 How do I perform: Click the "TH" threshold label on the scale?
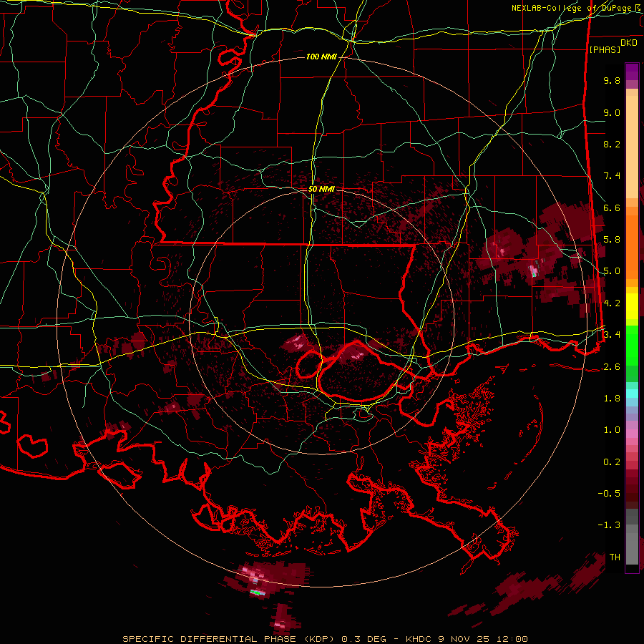615,557
